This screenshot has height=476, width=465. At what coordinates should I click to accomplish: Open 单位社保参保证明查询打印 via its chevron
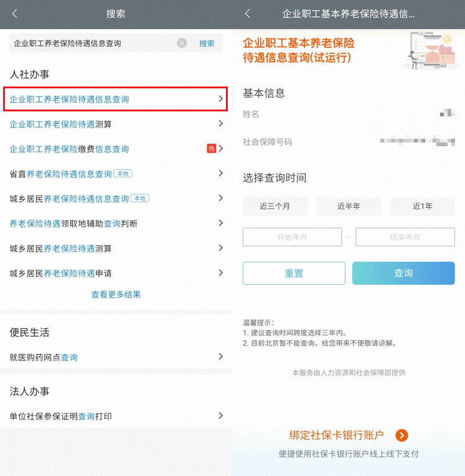point(220,416)
